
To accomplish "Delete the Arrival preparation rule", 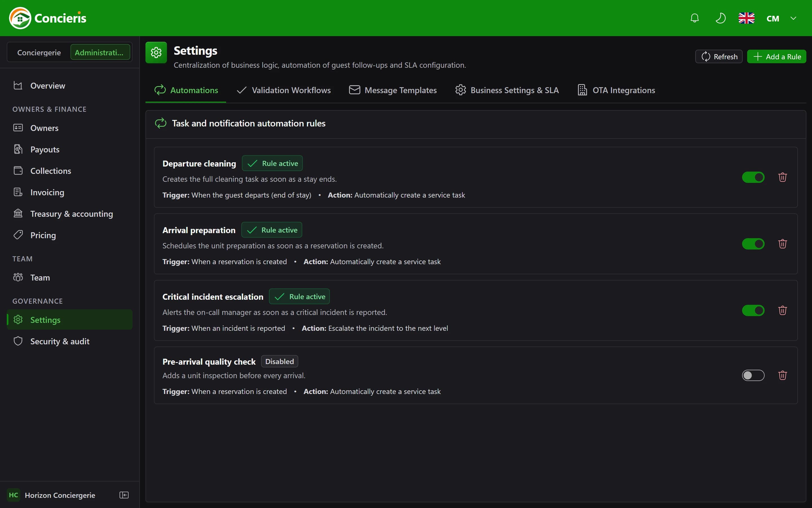I will (782, 244).
